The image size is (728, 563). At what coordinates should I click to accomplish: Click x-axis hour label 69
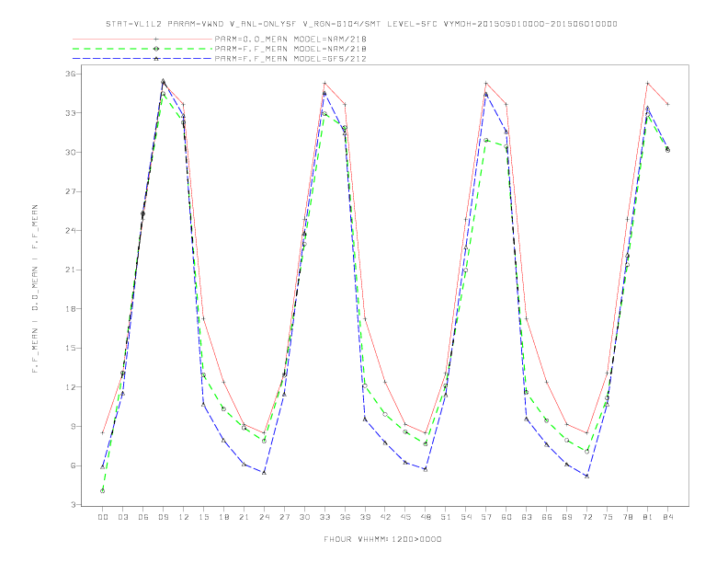click(567, 517)
